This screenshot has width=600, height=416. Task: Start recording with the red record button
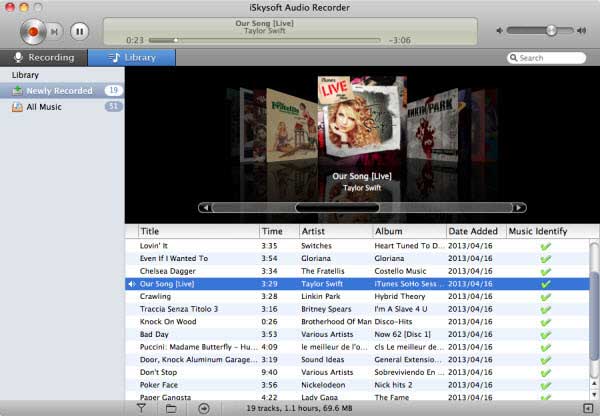33,32
